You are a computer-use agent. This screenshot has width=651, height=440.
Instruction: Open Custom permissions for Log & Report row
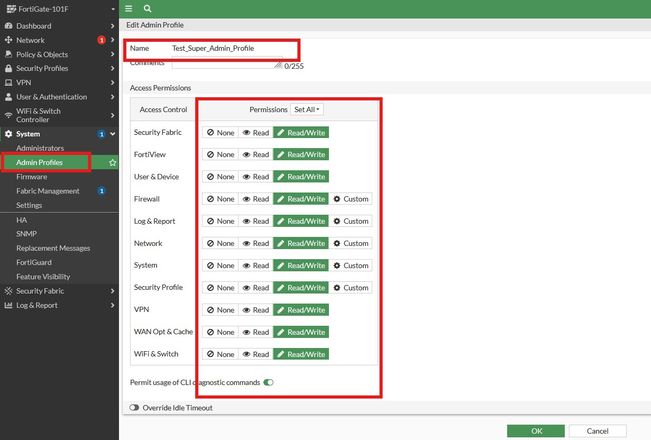coord(351,221)
